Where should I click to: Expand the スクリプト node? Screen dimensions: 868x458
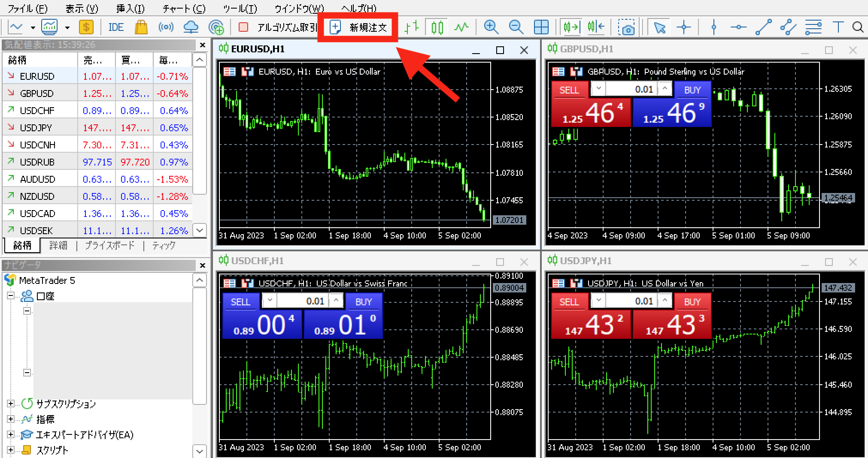click(x=11, y=450)
